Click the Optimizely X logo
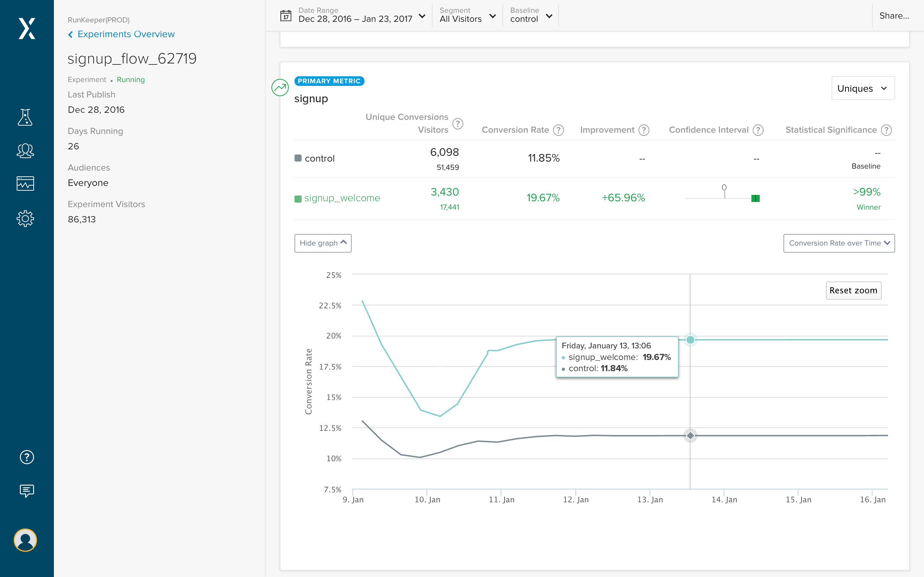This screenshot has width=924, height=577. click(27, 29)
